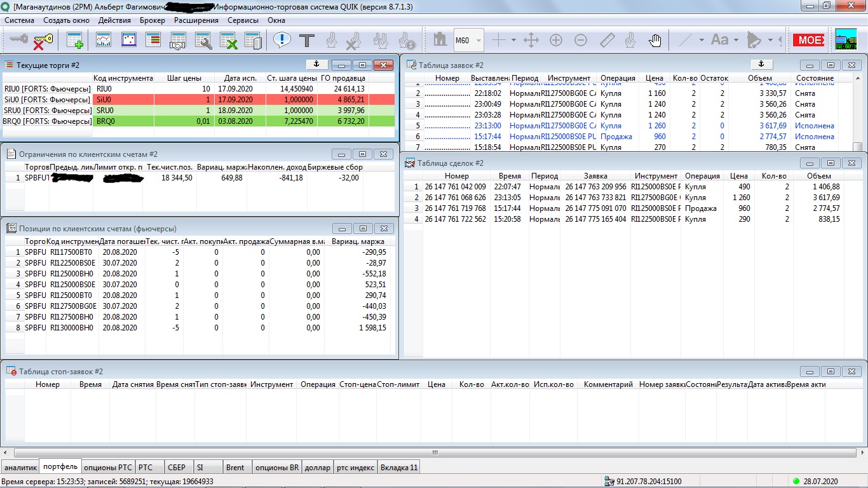Expand the line drawing tool dropdown arrow
This screenshot has width=868, height=488.
702,41
